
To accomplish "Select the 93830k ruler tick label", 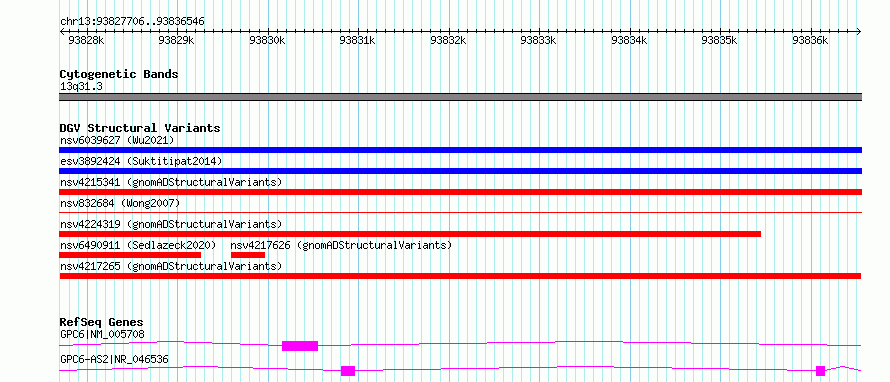I will (267, 40).
